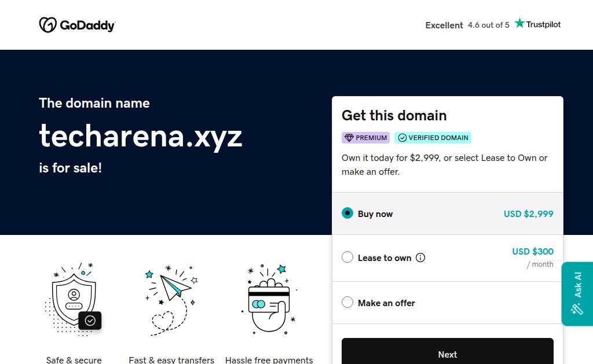Click the techarena.xyz domain heading
Screen dimensions: 593x364
tap(141, 136)
